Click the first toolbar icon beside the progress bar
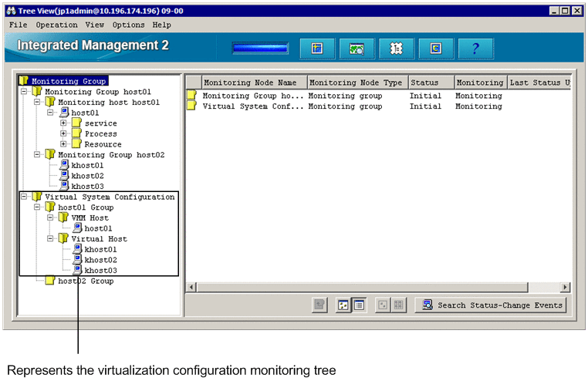 (x=316, y=48)
